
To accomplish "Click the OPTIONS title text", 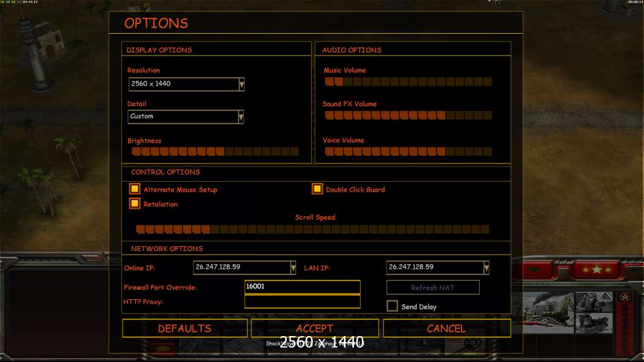I will [x=156, y=24].
